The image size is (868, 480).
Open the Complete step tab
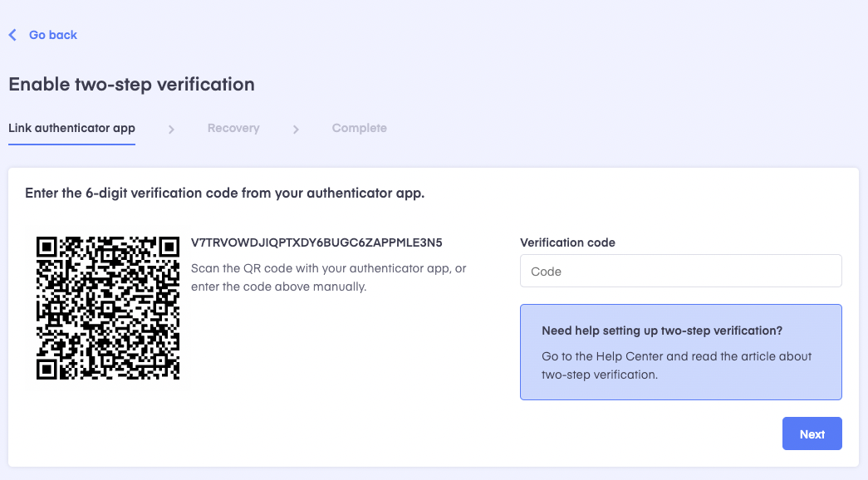pos(360,129)
